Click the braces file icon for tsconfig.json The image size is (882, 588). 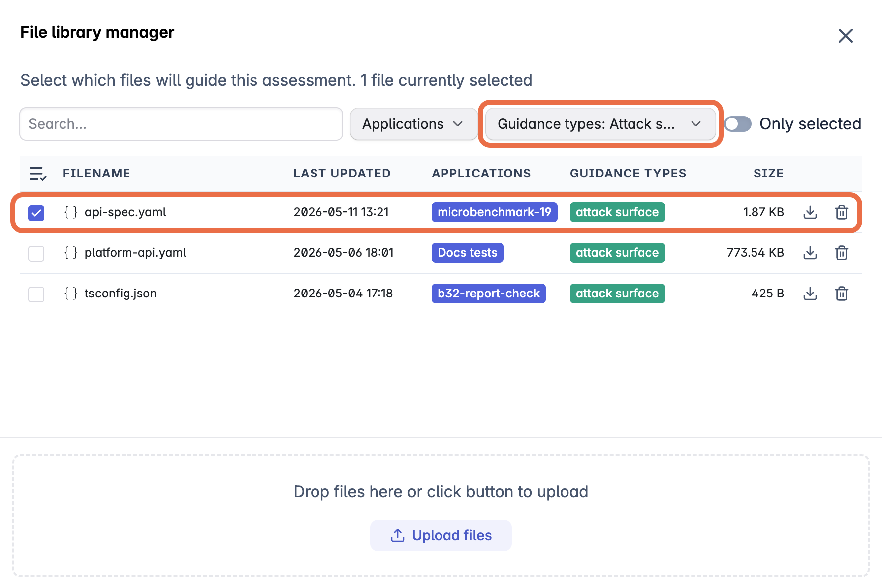pyautogui.click(x=71, y=294)
